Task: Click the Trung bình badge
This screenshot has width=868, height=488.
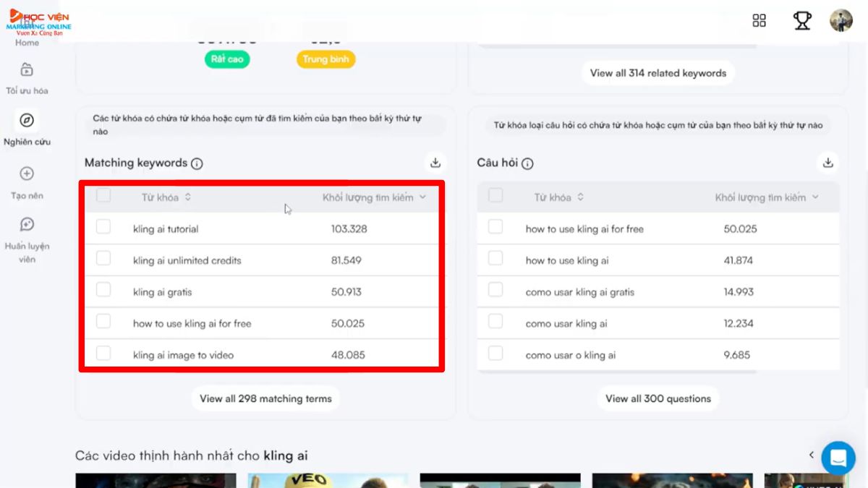Action: click(x=325, y=59)
